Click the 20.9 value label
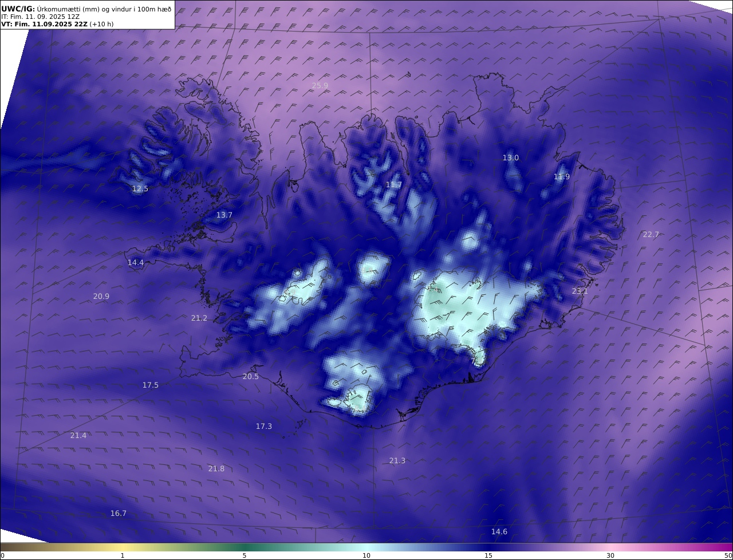This screenshot has width=733, height=560. click(x=101, y=297)
